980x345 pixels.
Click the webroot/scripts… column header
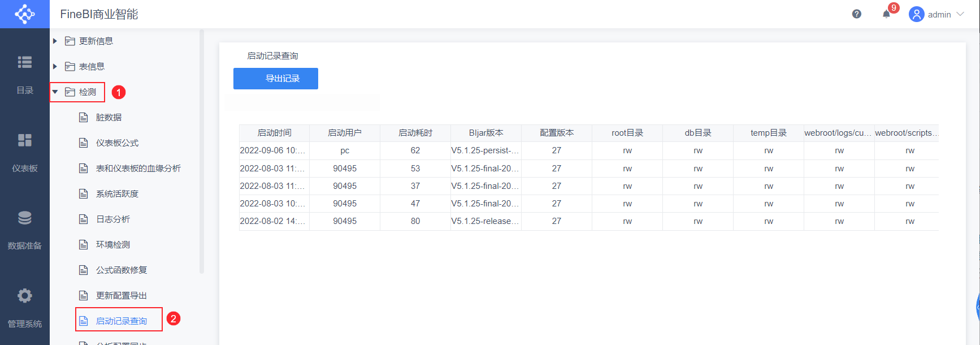tap(907, 133)
